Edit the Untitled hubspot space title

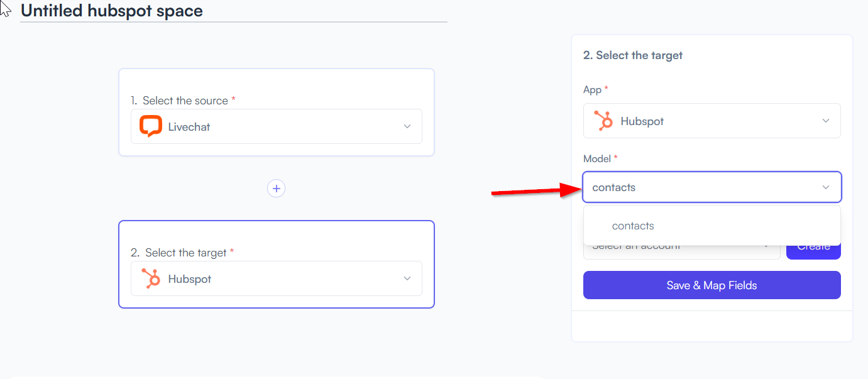tap(112, 11)
